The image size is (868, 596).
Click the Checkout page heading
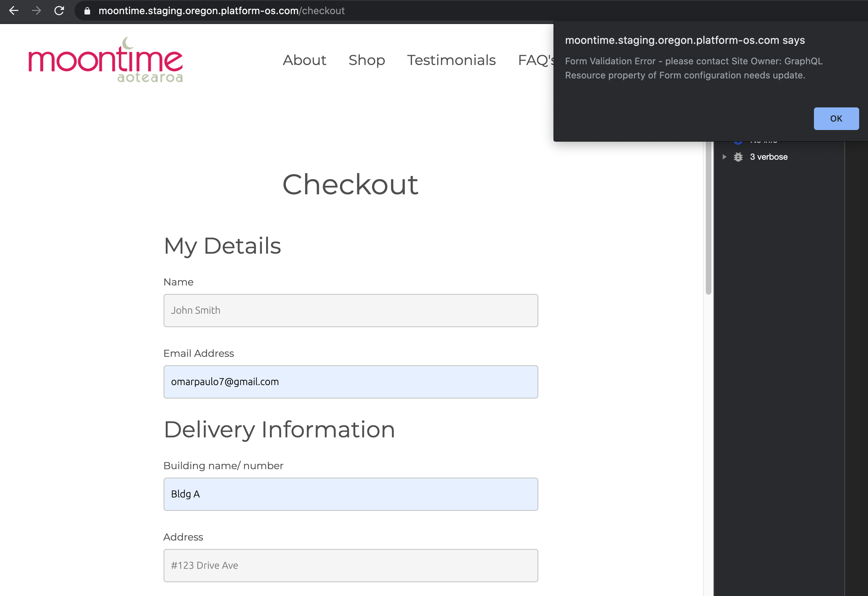(x=350, y=184)
